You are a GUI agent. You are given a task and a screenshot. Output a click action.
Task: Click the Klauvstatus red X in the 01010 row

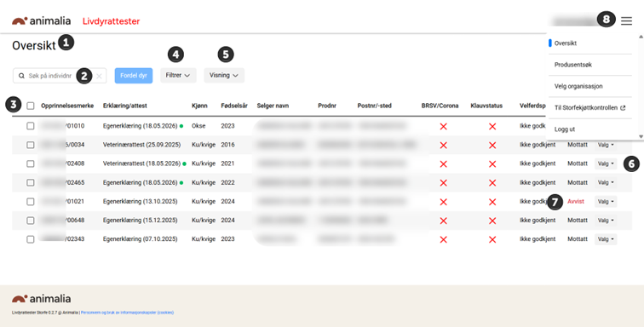click(x=492, y=127)
